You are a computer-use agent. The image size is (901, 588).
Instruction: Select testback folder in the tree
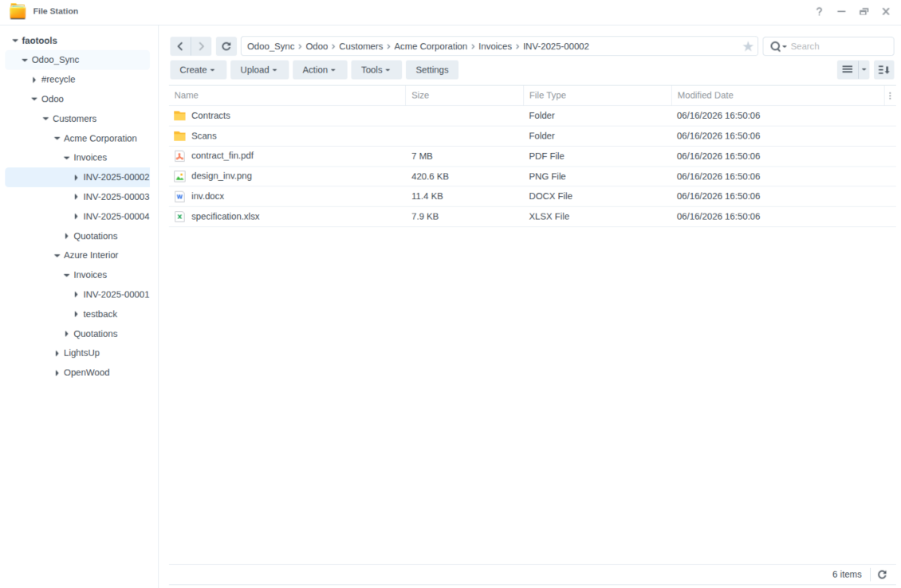(x=100, y=314)
